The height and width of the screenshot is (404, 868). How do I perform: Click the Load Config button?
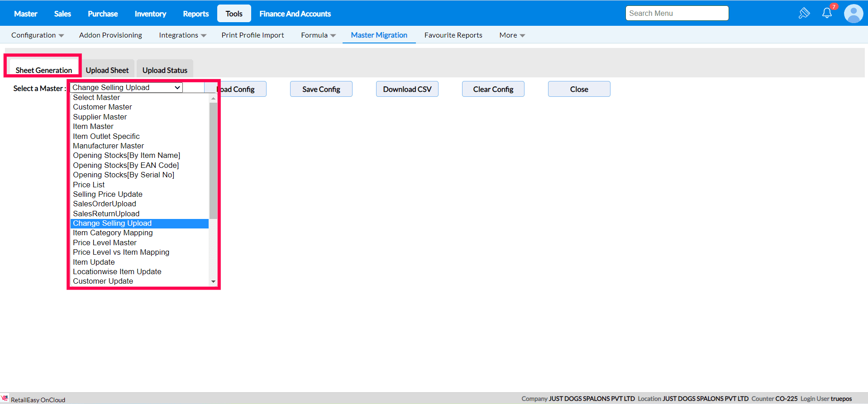[x=235, y=89]
